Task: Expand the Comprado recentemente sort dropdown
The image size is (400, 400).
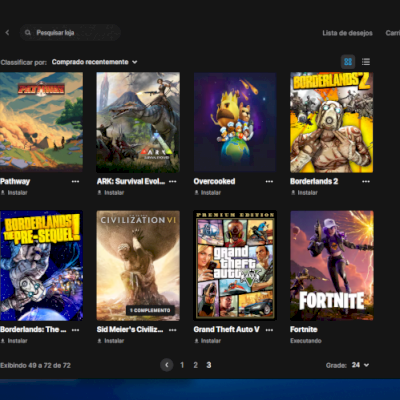Action: tap(94, 62)
